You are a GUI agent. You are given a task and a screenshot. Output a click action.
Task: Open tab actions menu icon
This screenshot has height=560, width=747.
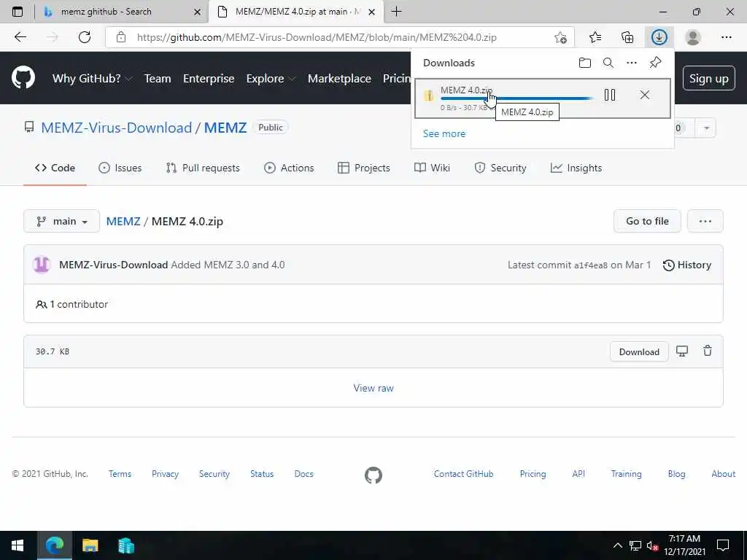click(18, 12)
